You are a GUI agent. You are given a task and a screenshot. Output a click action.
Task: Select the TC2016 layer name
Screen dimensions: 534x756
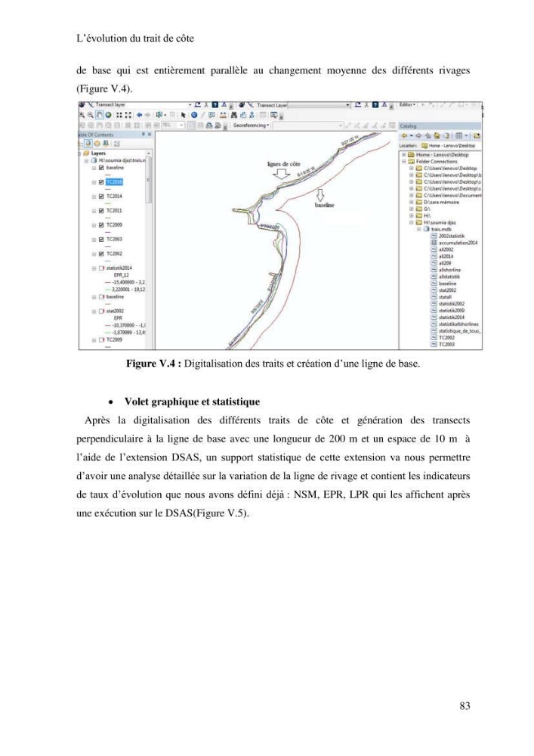[x=114, y=182]
